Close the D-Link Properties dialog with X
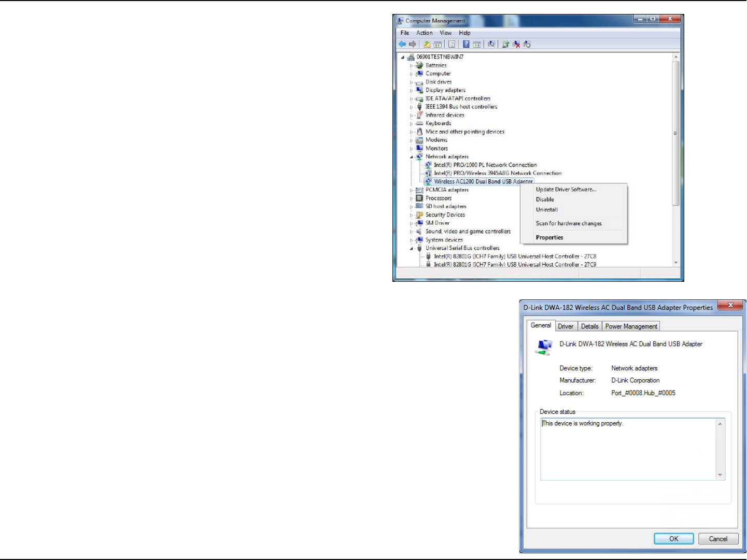747x560 pixels. tap(730, 305)
